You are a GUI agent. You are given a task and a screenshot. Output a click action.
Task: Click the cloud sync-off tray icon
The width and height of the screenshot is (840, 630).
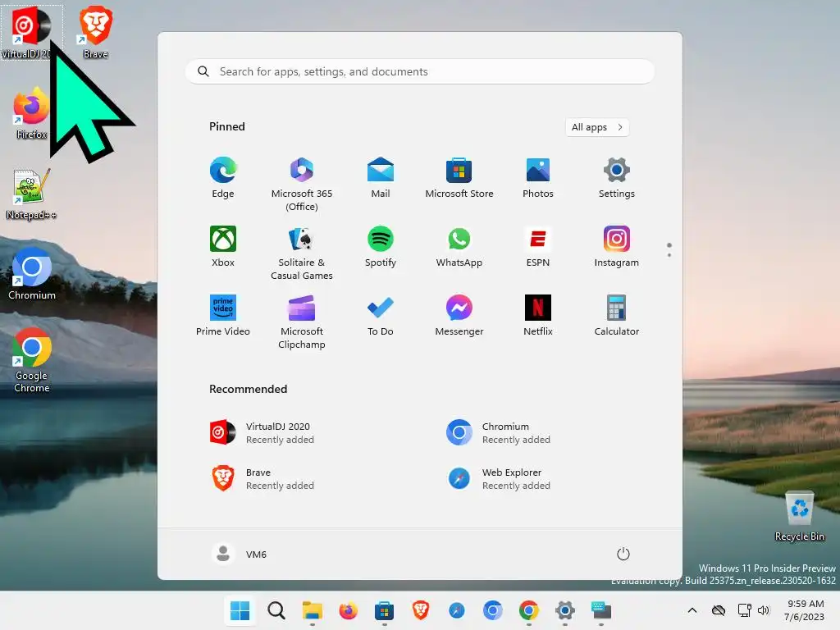click(x=719, y=610)
